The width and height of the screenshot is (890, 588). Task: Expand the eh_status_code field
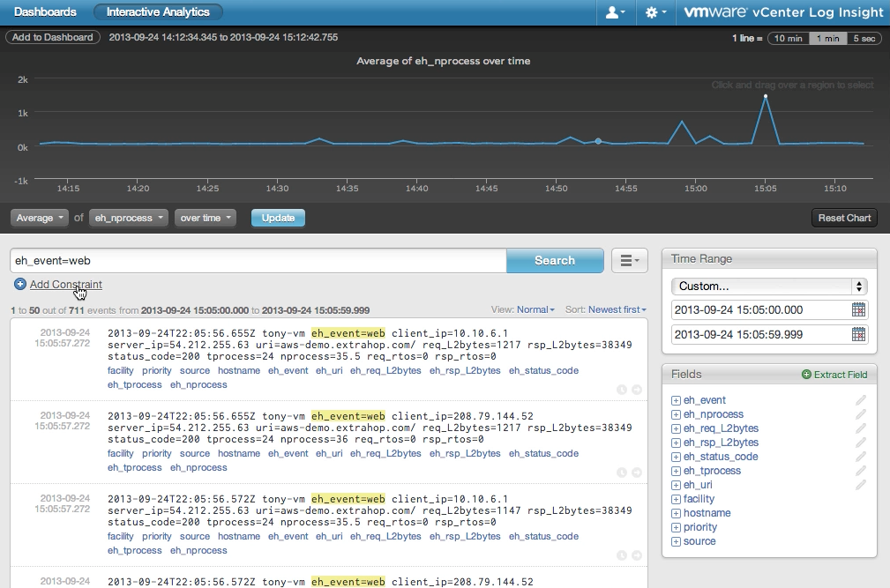[x=676, y=457]
